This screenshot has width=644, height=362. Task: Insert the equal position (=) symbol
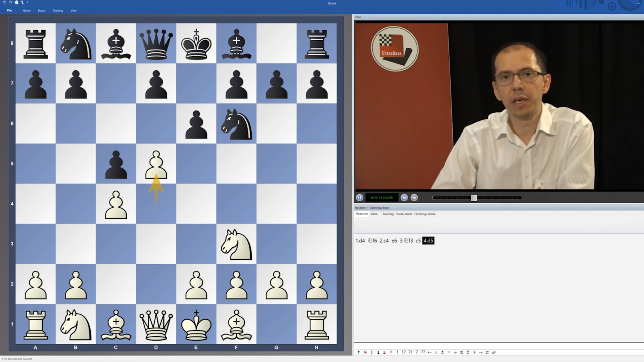pos(449,352)
